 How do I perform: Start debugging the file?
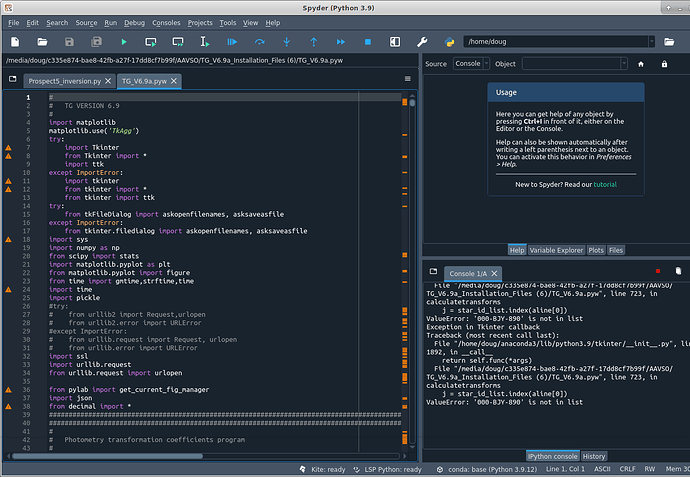point(232,42)
